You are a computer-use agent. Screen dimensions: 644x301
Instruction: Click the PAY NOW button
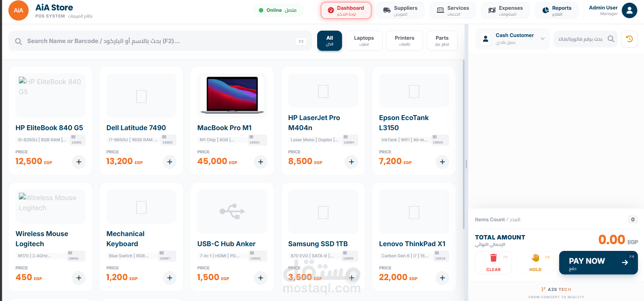click(598, 263)
